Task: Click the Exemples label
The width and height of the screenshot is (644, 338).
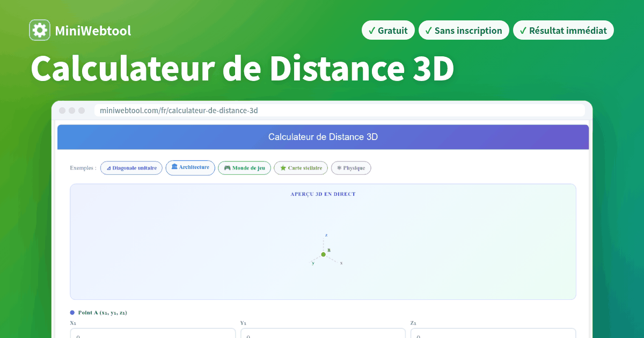Action: [x=83, y=168]
